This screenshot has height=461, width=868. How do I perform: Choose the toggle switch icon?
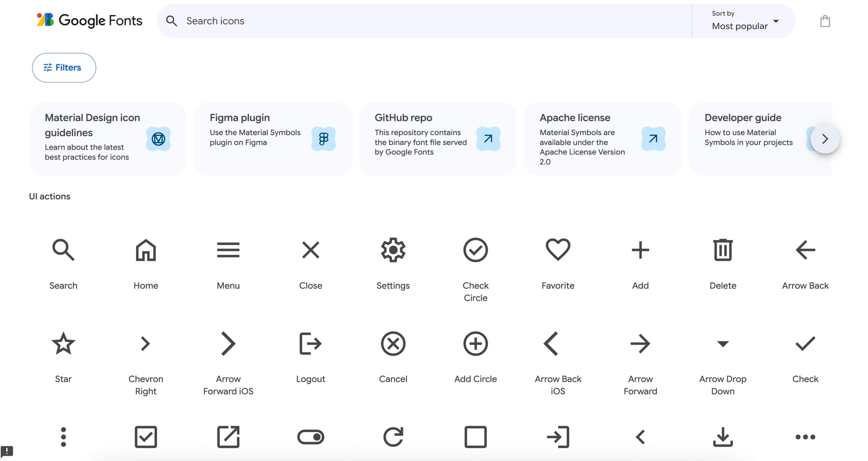[x=311, y=437]
